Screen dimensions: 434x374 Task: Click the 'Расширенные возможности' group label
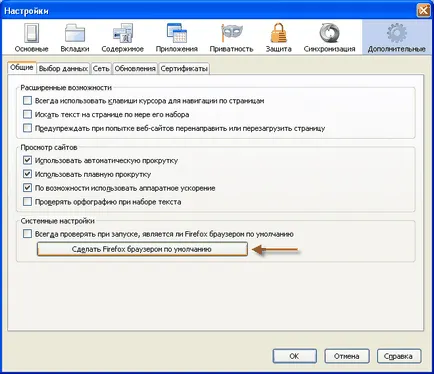click(66, 88)
